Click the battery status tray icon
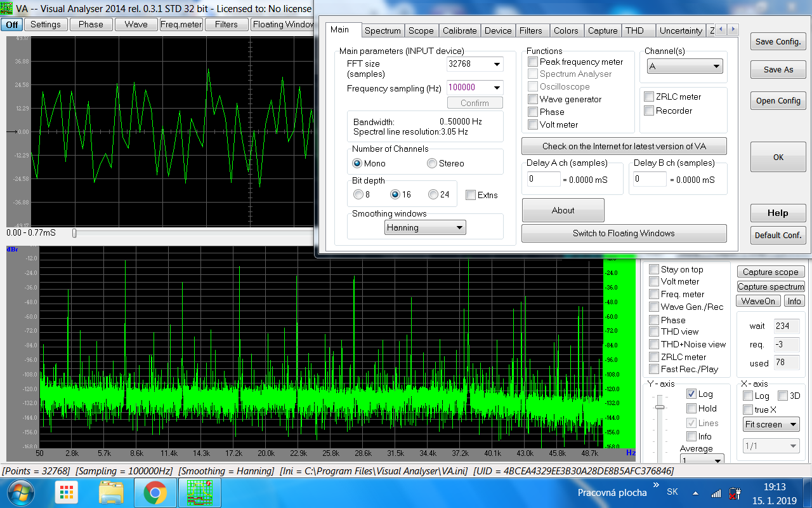This screenshot has height=508, width=812. click(735, 493)
